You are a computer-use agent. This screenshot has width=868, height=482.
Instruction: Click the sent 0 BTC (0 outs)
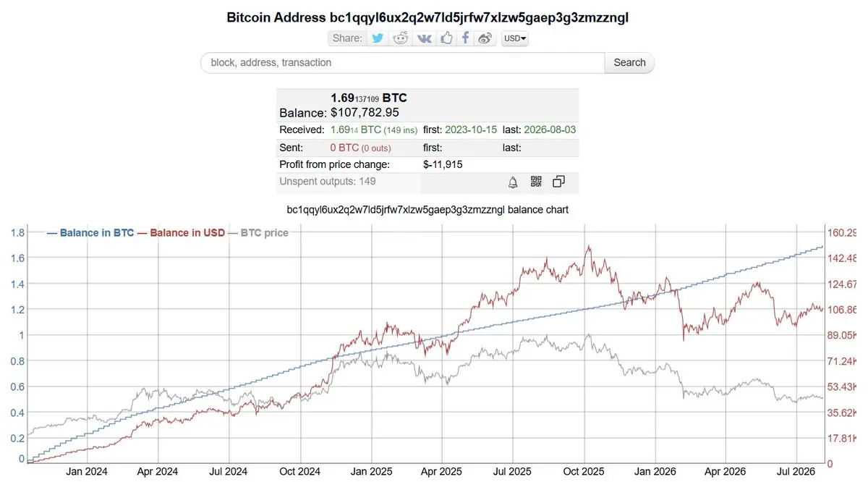pyautogui.click(x=360, y=148)
